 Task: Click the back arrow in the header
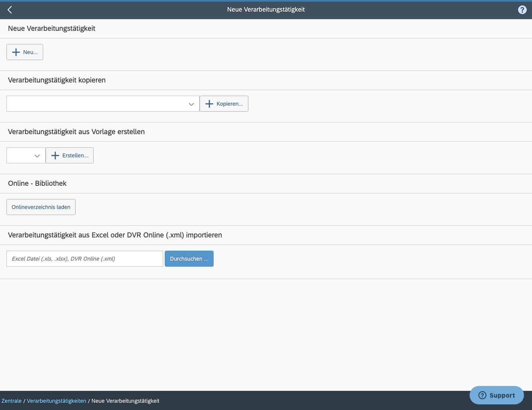10,10
